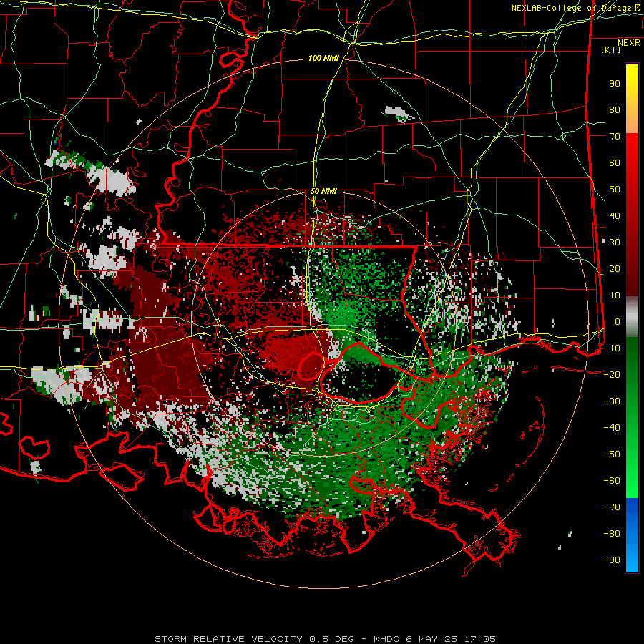
Task: Click the storm relative velocity caption at bottom
Action: click(325, 639)
